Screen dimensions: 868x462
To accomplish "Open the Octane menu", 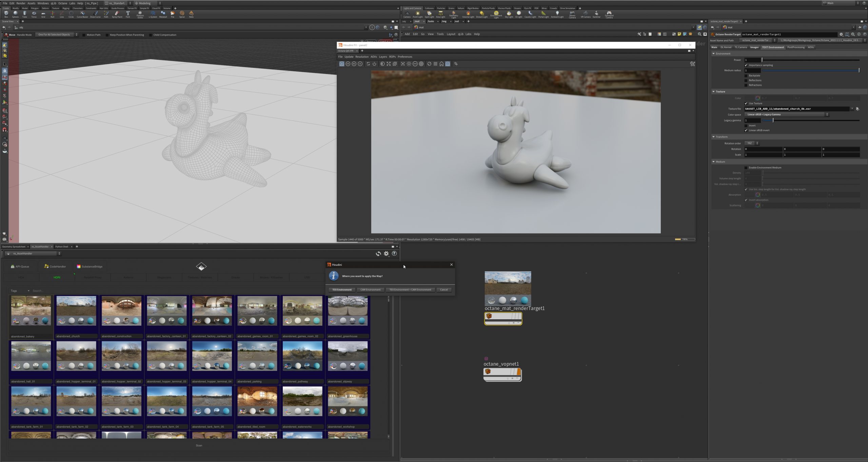I will 63,3.
